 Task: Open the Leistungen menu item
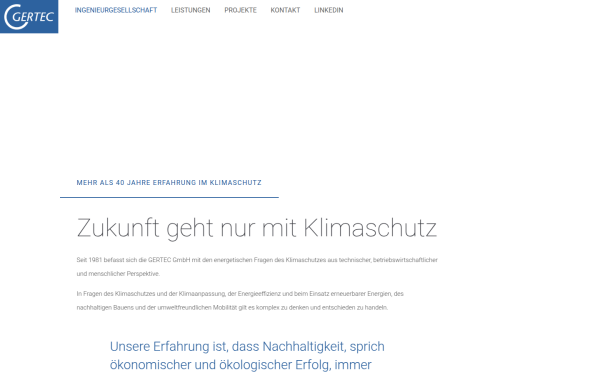point(191,10)
